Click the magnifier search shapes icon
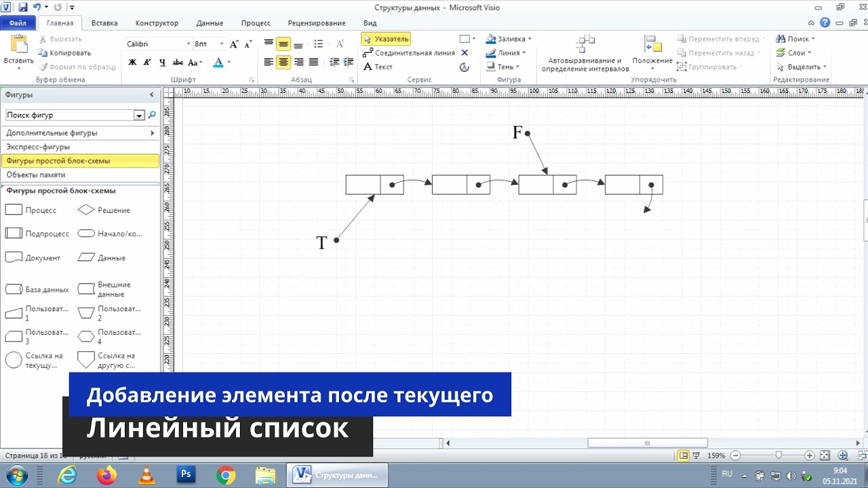Image resolution: width=868 pixels, height=488 pixels. [x=152, y=115]
